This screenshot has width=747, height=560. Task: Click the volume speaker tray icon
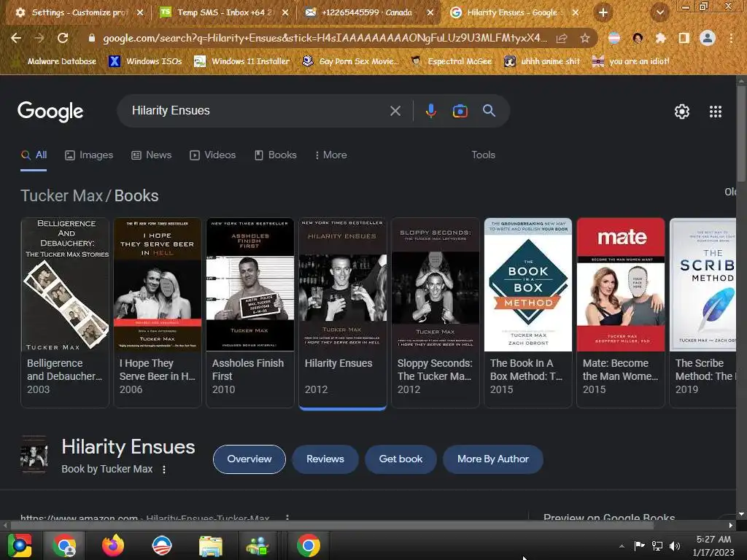point(675,546)
